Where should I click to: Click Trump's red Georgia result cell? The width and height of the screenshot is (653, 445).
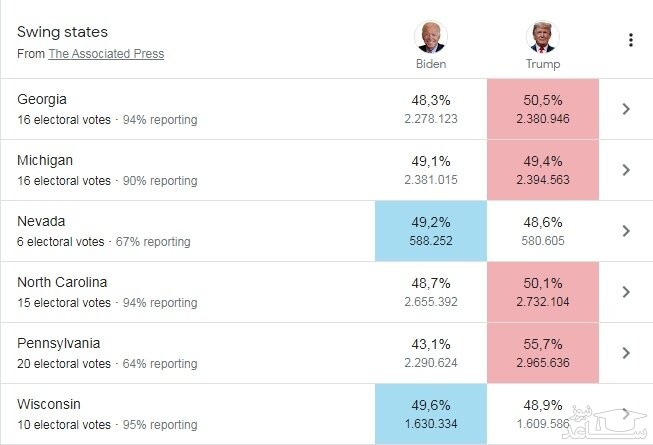click(543, 109)
